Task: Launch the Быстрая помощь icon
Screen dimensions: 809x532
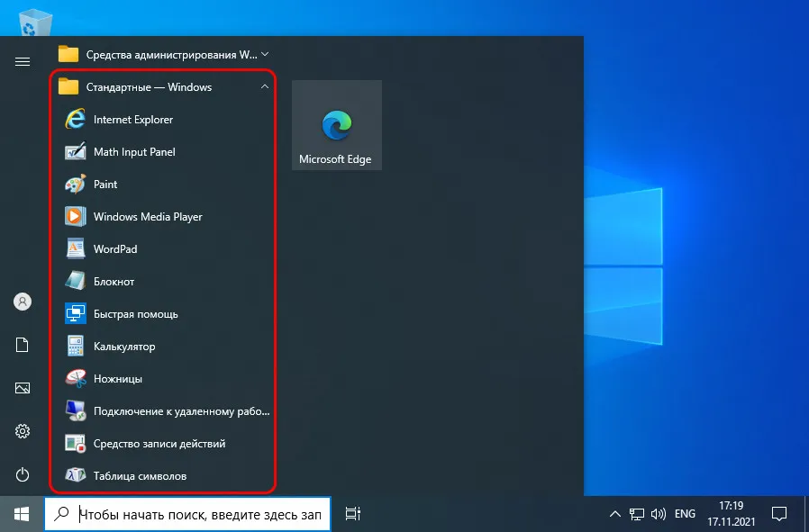Action: pyautogui.click(x=76, y=314)
